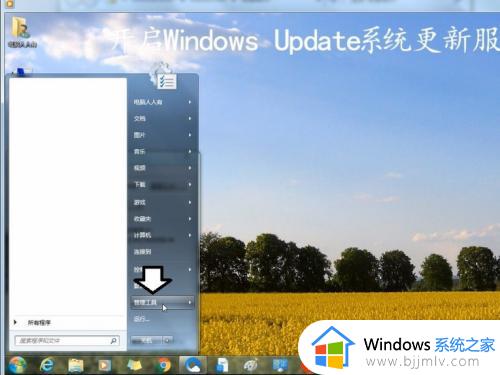Expand the 电脑人人有 submenu arrow
The image size is (500, 375).
click(190, 102)
